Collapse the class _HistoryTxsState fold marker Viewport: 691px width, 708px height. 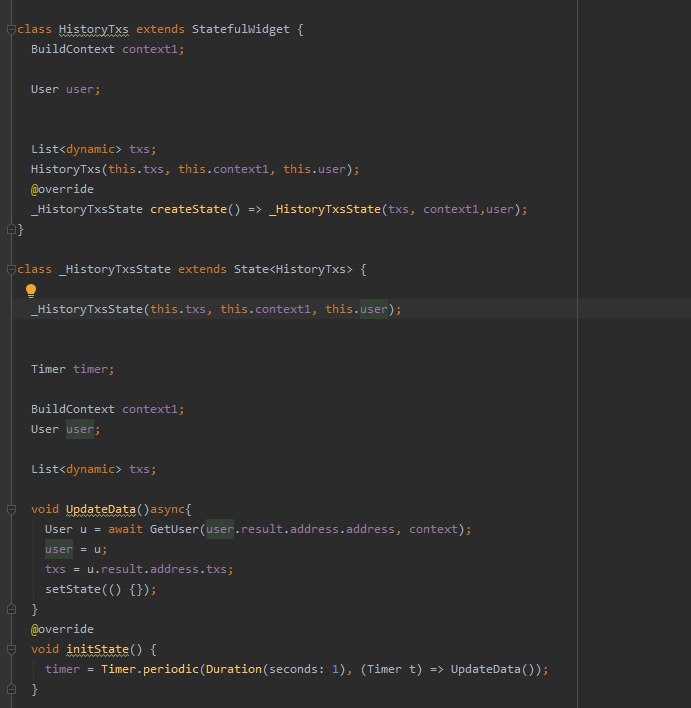pos(11,270)
